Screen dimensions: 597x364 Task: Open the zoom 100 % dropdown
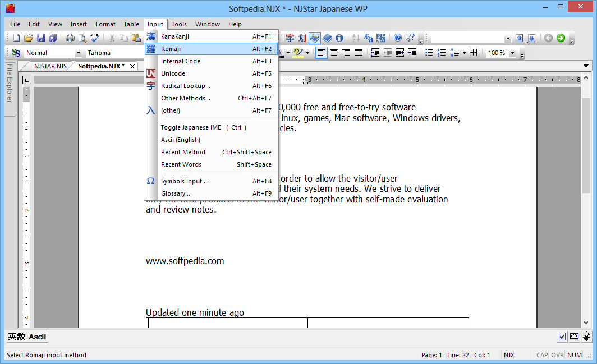[512, 53]
